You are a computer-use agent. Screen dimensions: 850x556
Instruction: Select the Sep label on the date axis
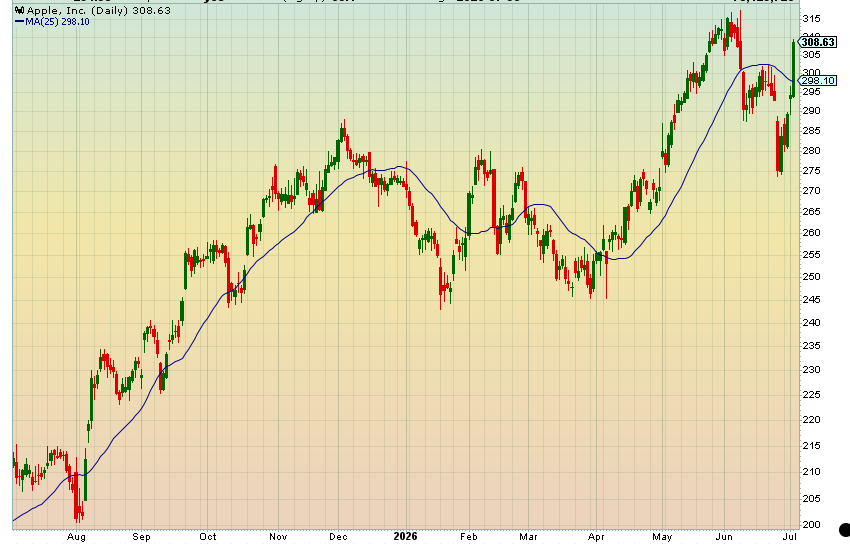141,537
